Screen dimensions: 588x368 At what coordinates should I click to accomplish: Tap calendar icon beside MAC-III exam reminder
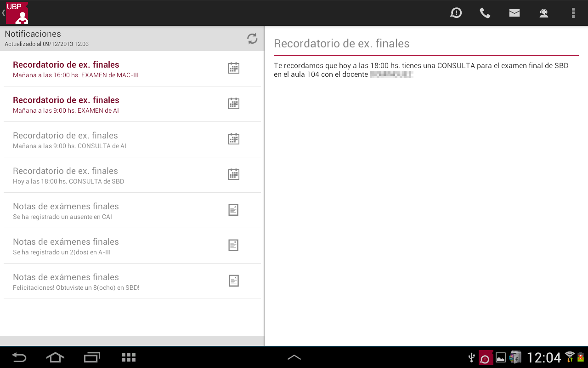(x=234, y=68)
